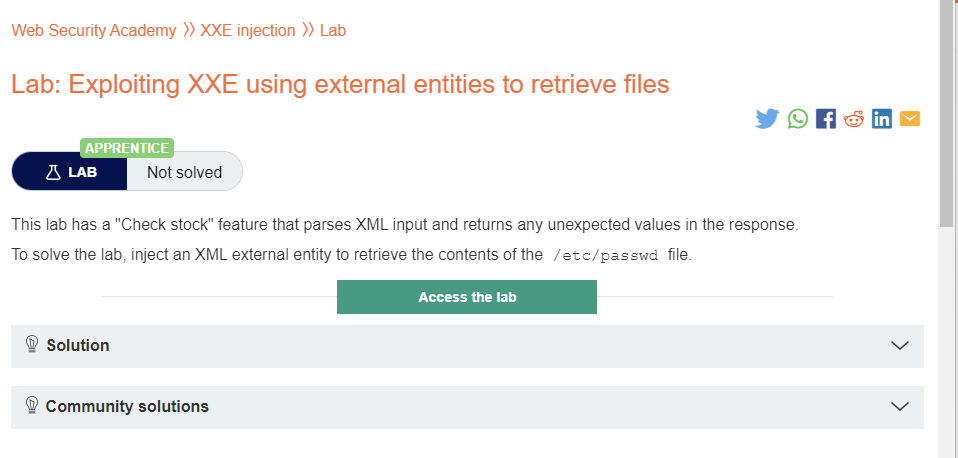Image resolution: width=958 pixels, height=458 pixels.
Task: Click the APPRENTICE difficulty tag
Action: tap(127, 148)
